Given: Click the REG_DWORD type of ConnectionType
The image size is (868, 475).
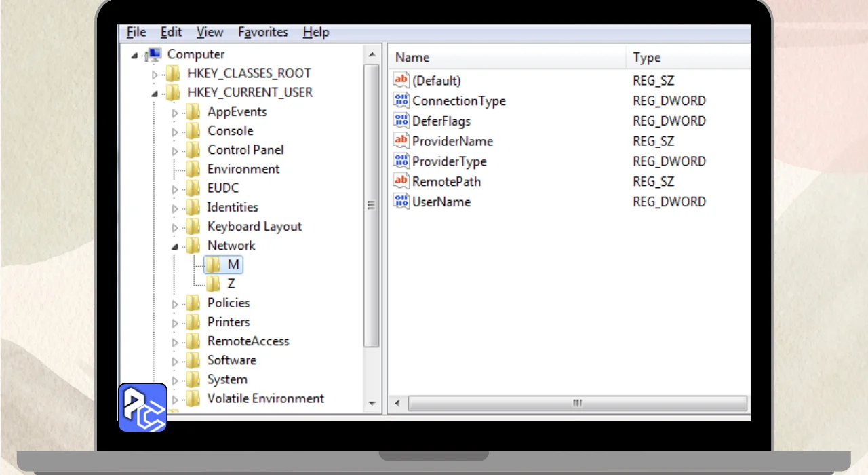Looking at the screenshot, I should [669, 100].
